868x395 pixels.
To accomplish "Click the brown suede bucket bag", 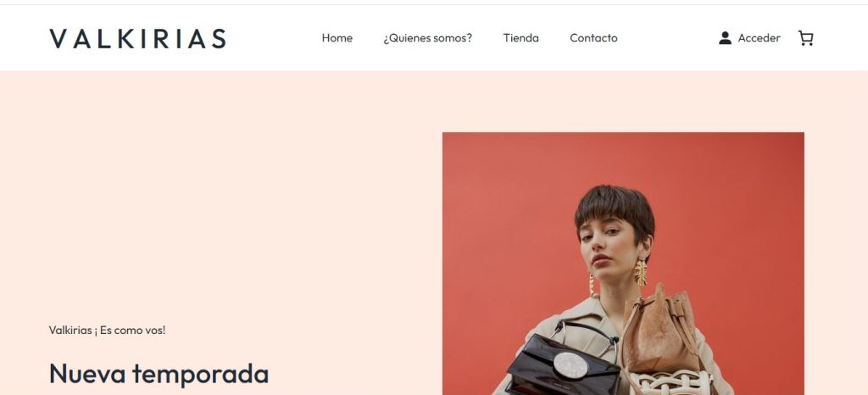I will point(659,331).
